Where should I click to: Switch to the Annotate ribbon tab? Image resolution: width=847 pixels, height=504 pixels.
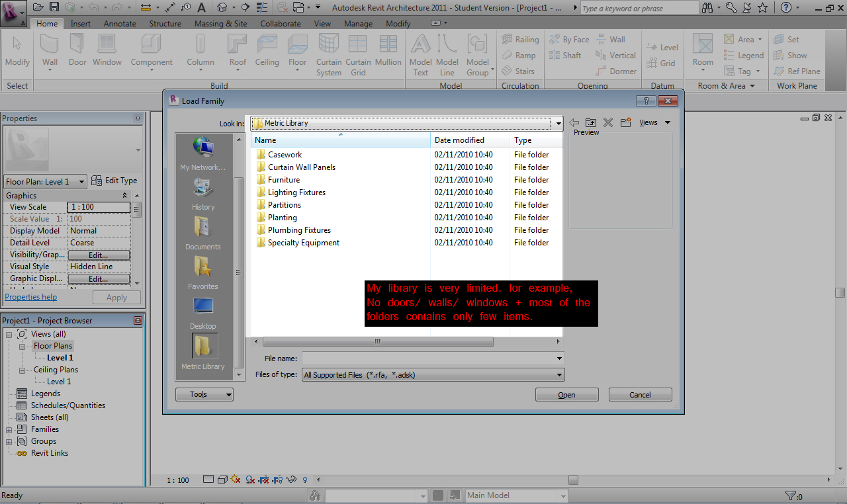coord(120,23)
